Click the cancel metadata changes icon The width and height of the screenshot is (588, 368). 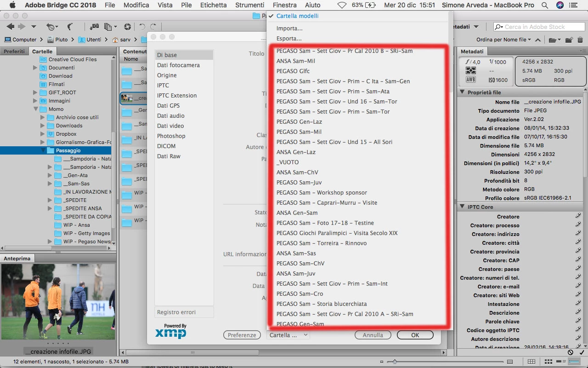pos(571,352)
